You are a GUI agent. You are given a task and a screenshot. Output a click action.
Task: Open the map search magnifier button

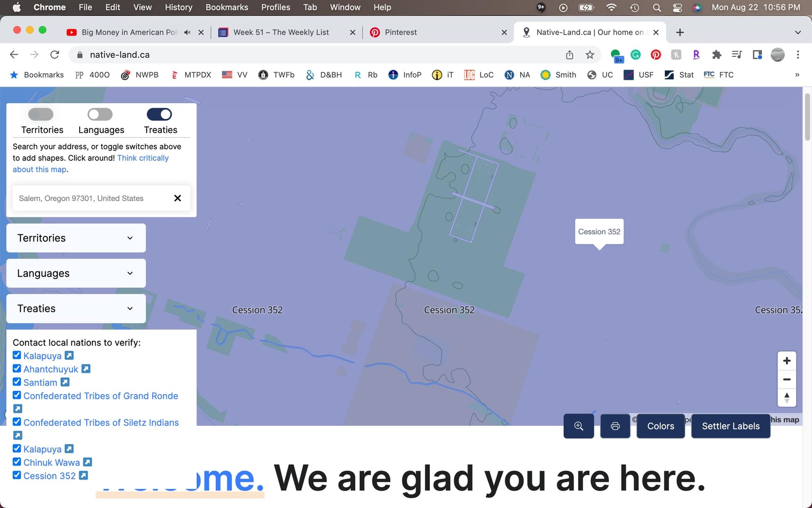[x=579, y=426]
